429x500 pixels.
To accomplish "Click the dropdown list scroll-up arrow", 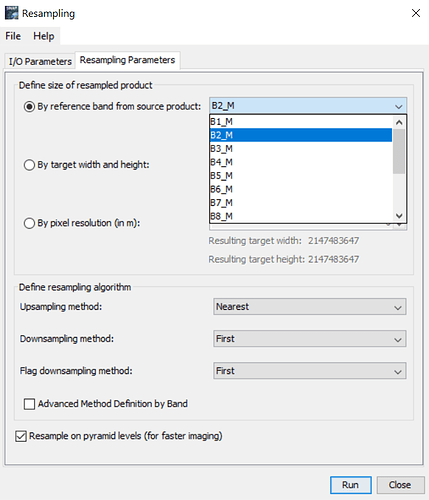I will [399, 122].
